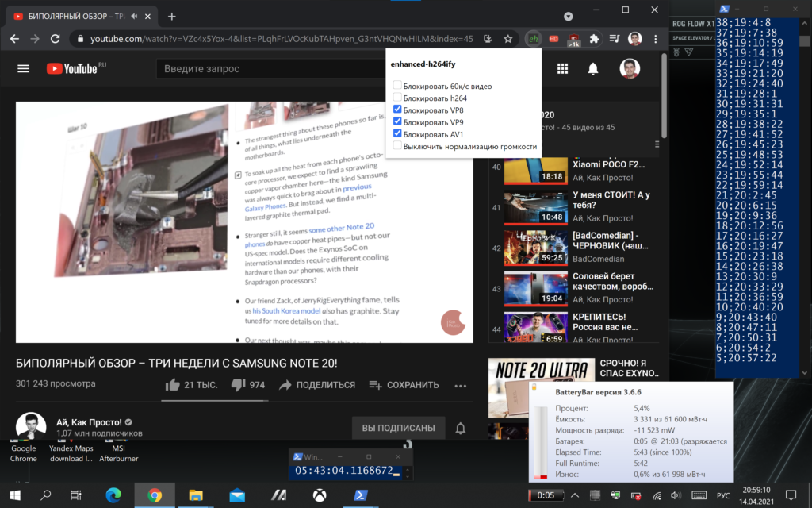Screen dimensions: 812x508
Task: Open the extension icon showing >1k badge
Action: (x=574, y=40)
